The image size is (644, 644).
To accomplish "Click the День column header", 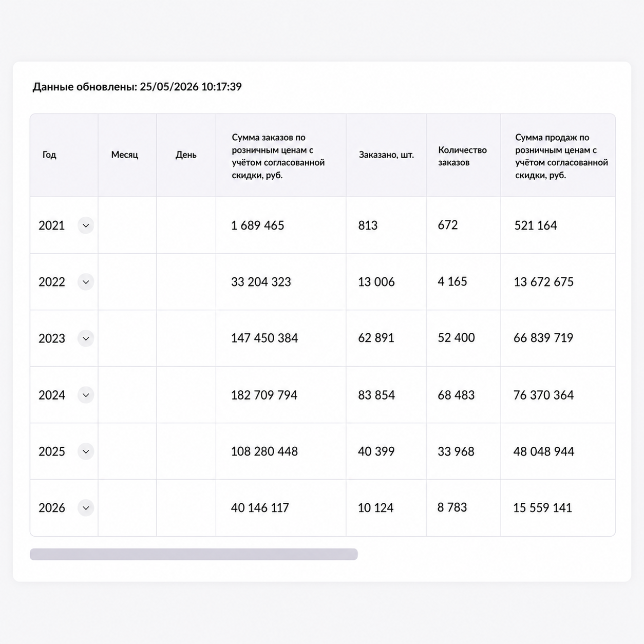I will click(x=186, y=155).
